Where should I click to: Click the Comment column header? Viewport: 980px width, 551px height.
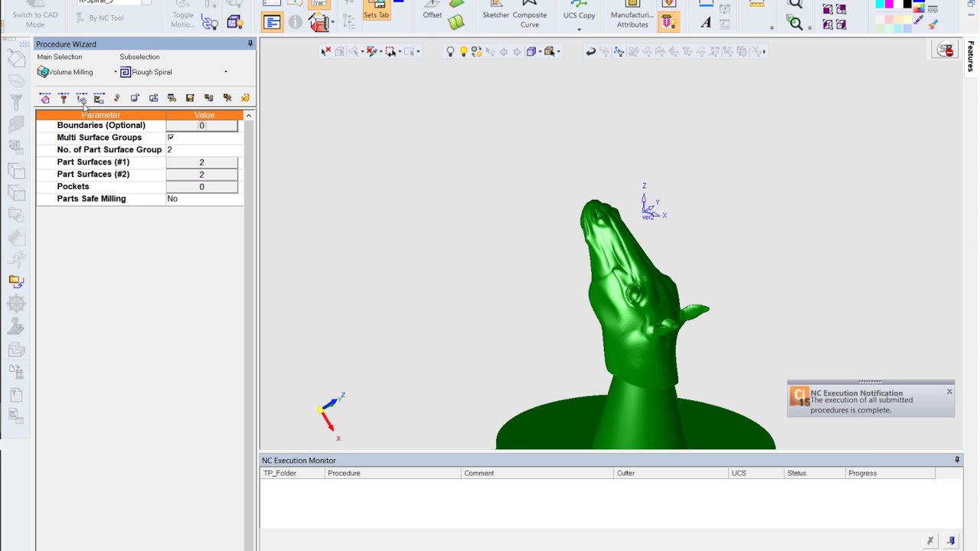pyautogui.click(x=537, y=473)
